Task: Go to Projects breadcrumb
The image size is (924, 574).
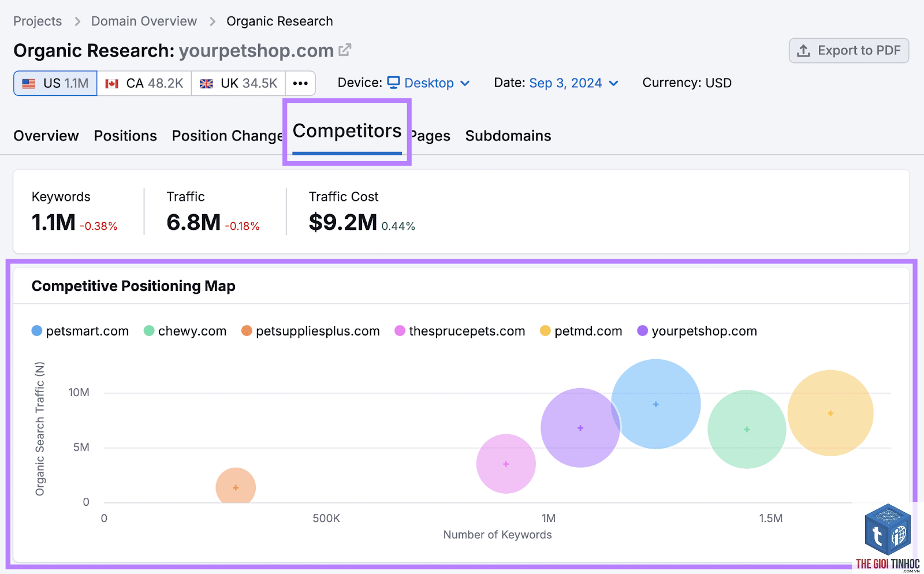Action: pos(38,21)
